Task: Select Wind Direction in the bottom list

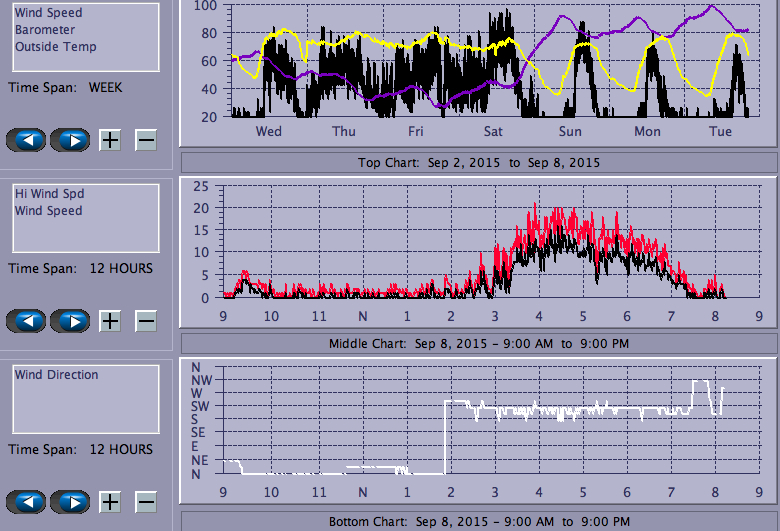Action: click(x=56, y=375)
